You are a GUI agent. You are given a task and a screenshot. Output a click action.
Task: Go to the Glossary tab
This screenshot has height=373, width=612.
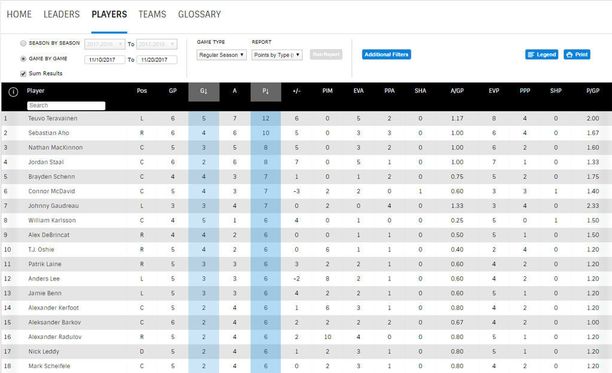[x=199, y=14]
